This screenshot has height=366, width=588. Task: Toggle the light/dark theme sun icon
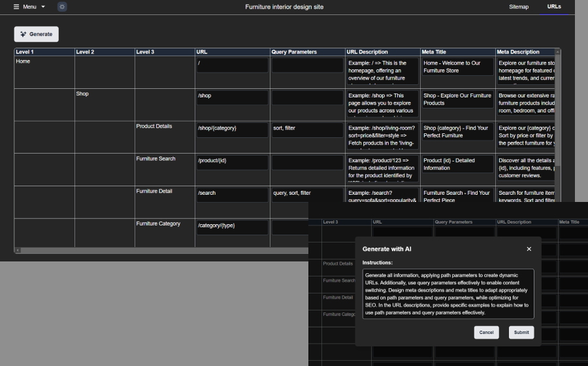62,7
